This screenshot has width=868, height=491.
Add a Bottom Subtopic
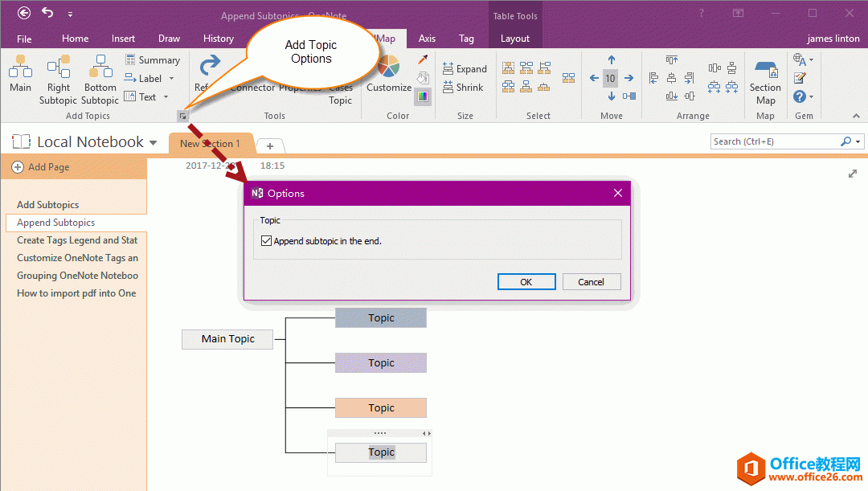pos(100,68)
